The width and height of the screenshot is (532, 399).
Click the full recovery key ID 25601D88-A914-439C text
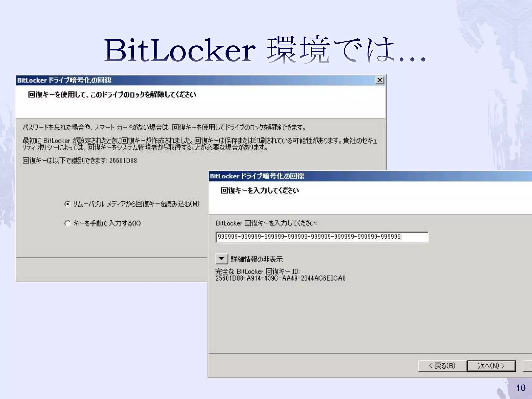coord(281,278)
